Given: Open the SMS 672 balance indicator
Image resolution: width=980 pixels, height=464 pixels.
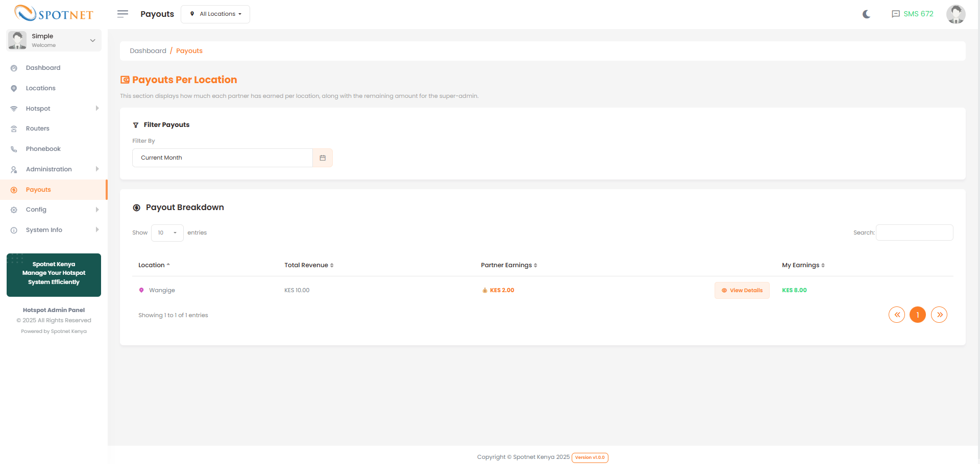Looking at the screenshot, I should pos(913,14).
